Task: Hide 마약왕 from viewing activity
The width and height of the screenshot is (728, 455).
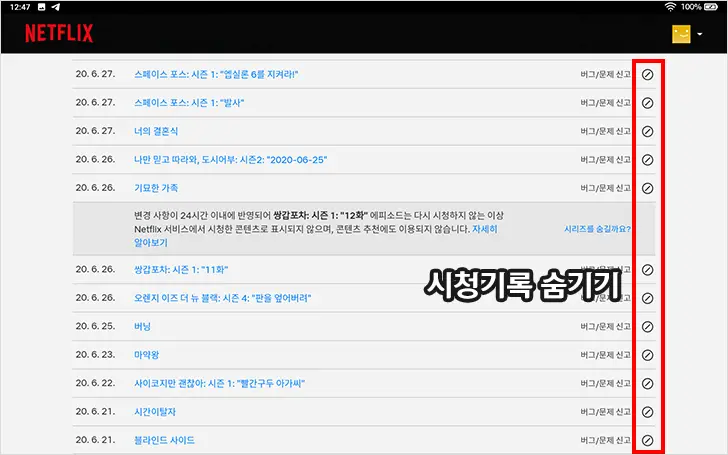Action: pos(647,355)
